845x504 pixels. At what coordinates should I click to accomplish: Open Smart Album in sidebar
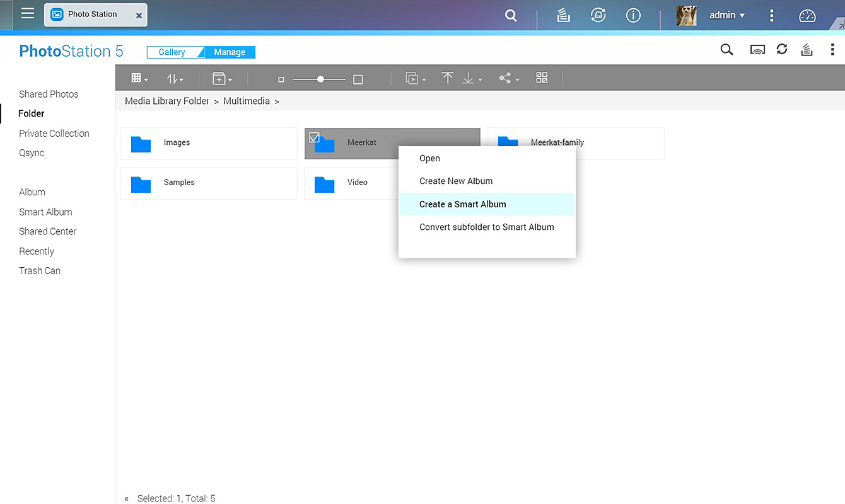pos(45,212)
